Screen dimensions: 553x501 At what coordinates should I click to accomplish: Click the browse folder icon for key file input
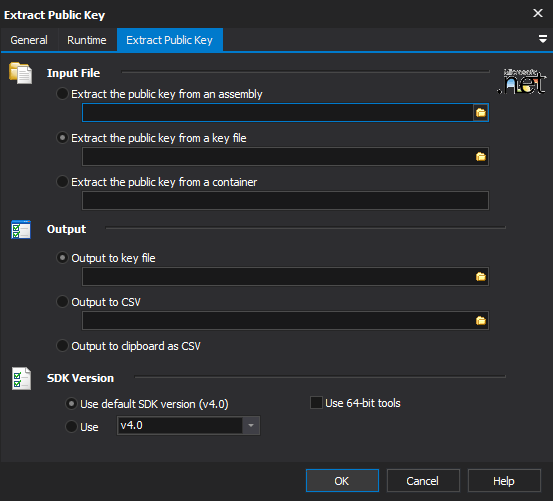(x=481, y=157)
